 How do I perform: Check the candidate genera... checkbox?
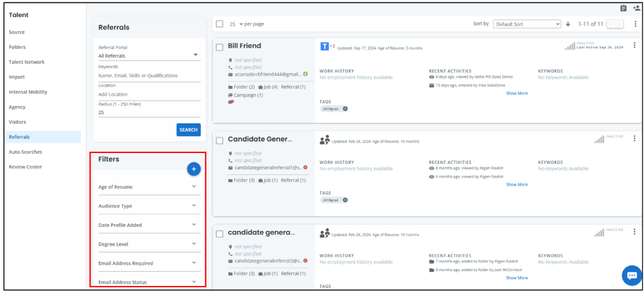(x=220, y=234)
